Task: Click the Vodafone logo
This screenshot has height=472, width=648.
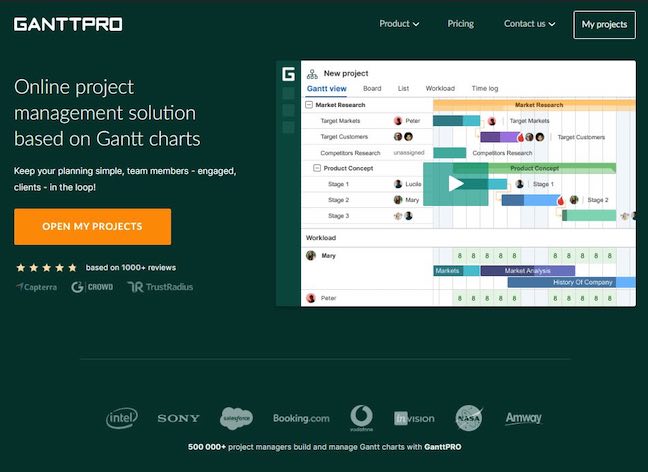Action: 361,418
